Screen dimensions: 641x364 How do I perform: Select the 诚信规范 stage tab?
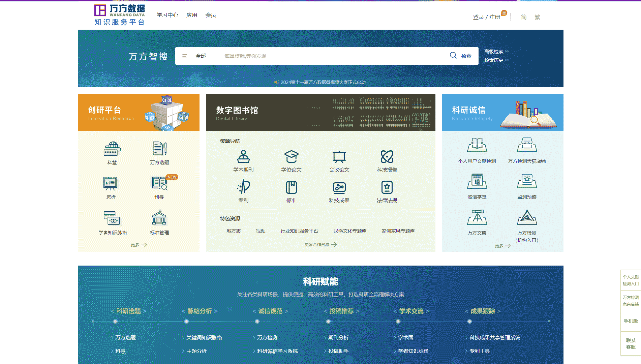(270, 311)
